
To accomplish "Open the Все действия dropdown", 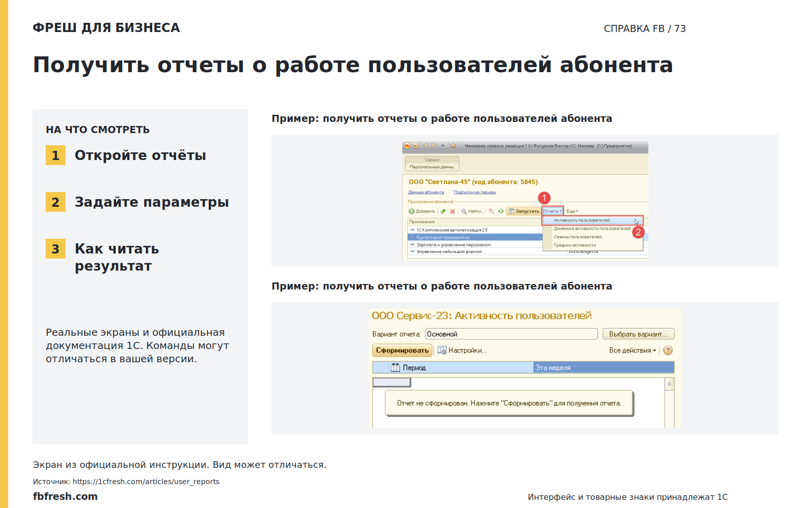I will (x=633, y=351).
